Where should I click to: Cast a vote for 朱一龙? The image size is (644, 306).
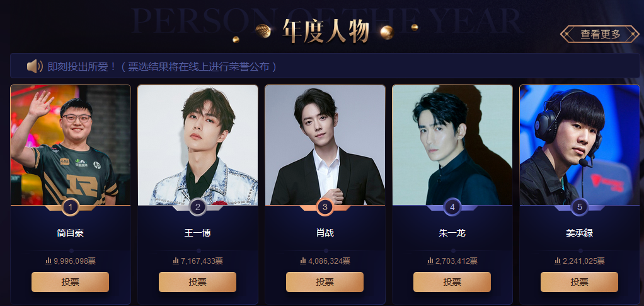tap(452, 282)
